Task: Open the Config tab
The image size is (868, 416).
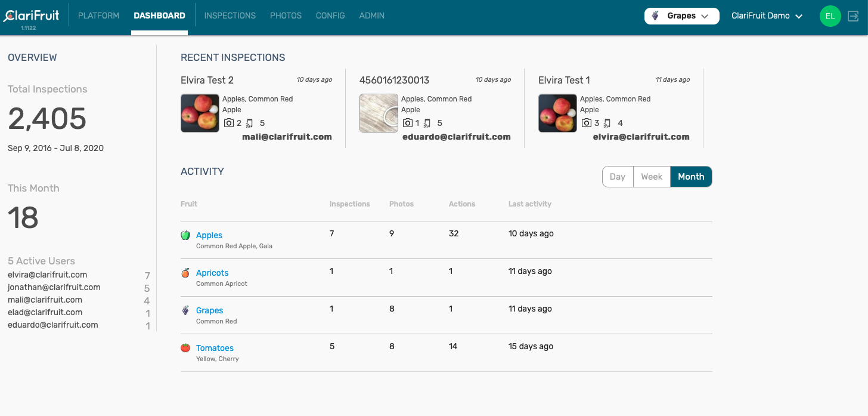Action: pos(330,16)
